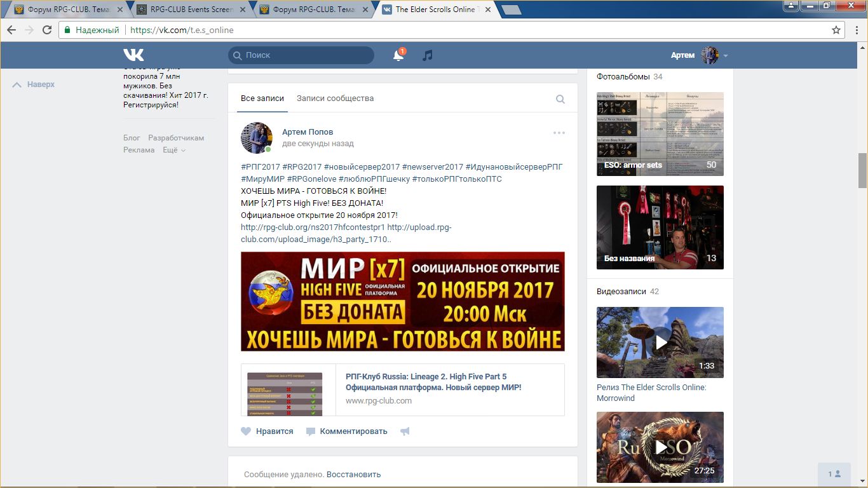868x488 pixels.
Task: Click the Восстановить link to restore the message
Action: click(x=354, y=474)
